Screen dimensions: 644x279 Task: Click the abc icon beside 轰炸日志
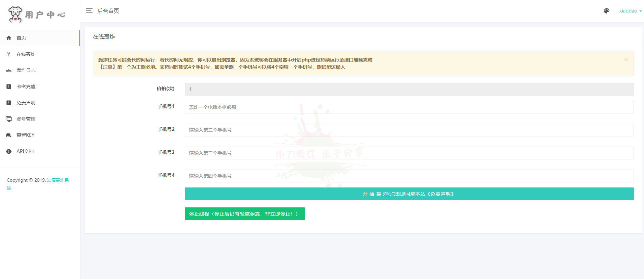tap(9, 70)
